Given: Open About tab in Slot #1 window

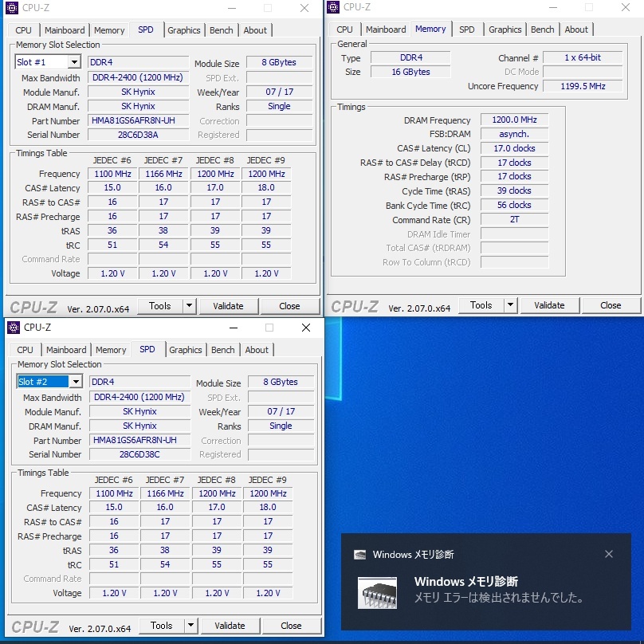Looking at the screenshot, I should click(255, 30).
